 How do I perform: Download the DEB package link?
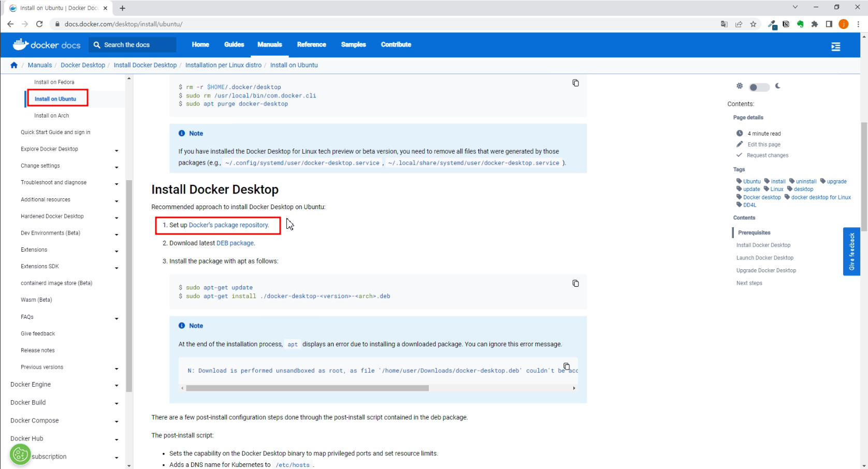235,243
